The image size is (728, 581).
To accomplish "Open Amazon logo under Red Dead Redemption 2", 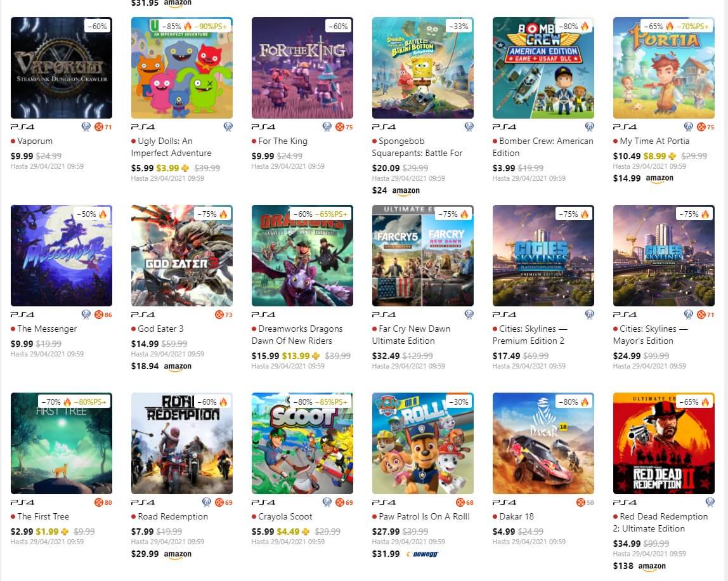I will (x=652, y=566).
